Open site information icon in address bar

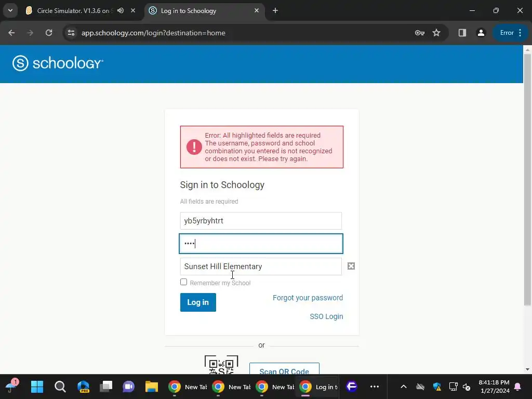pos(71,33)
